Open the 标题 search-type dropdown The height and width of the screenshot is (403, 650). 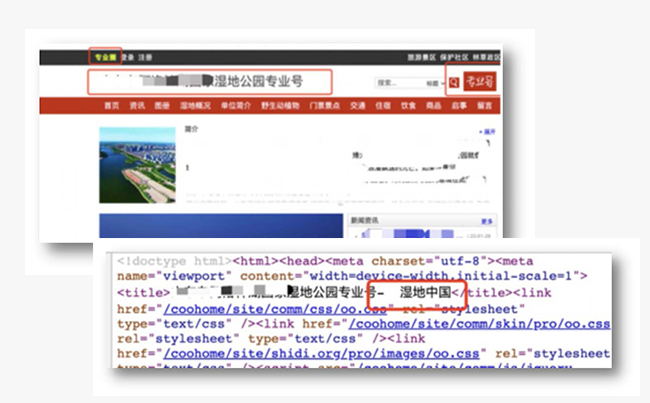(435, 83)
